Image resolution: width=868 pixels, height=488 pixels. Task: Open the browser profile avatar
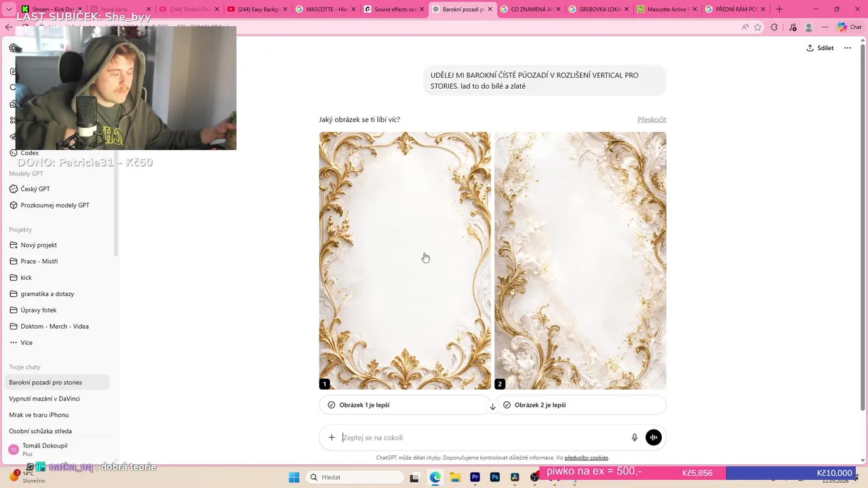click(808, 27)
